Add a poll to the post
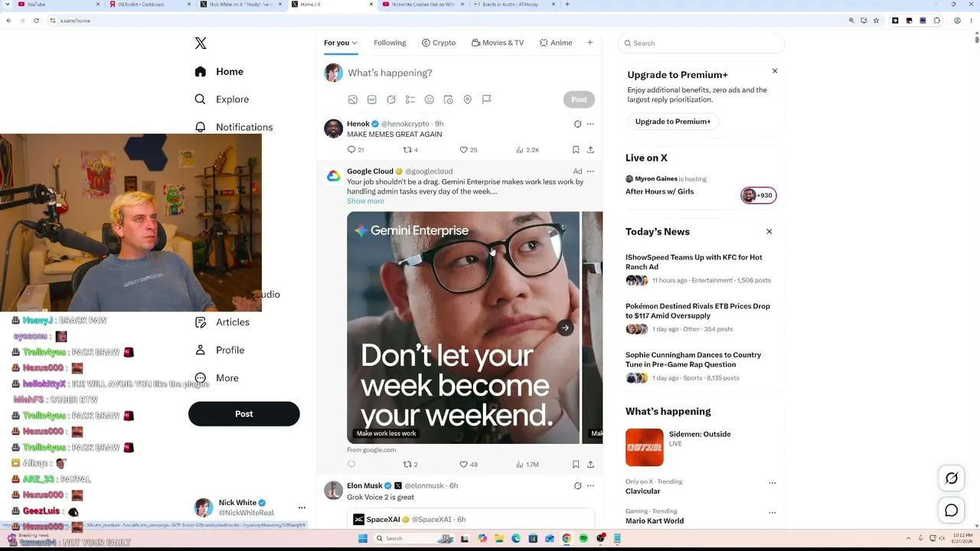 [x=410, y=99]
